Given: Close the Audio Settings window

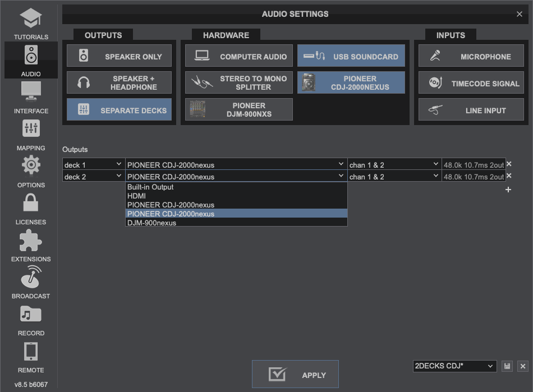Looking at the screenshot, I should point(520,14).
